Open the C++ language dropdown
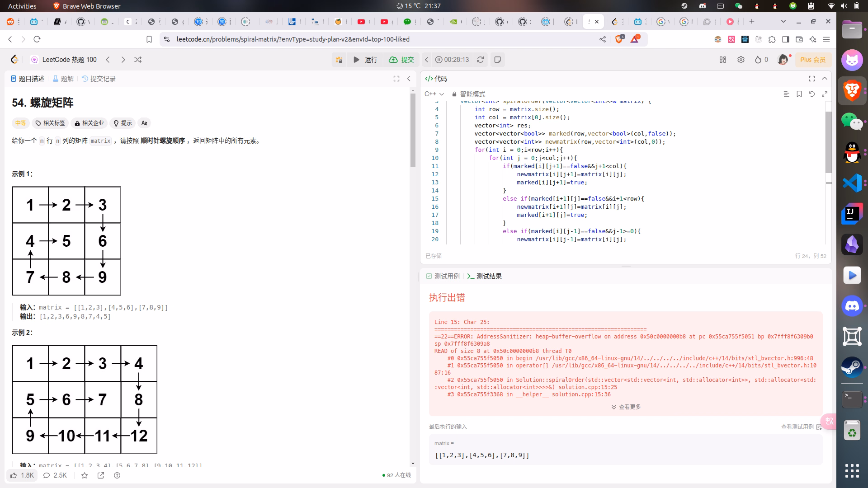 [434, 94]
